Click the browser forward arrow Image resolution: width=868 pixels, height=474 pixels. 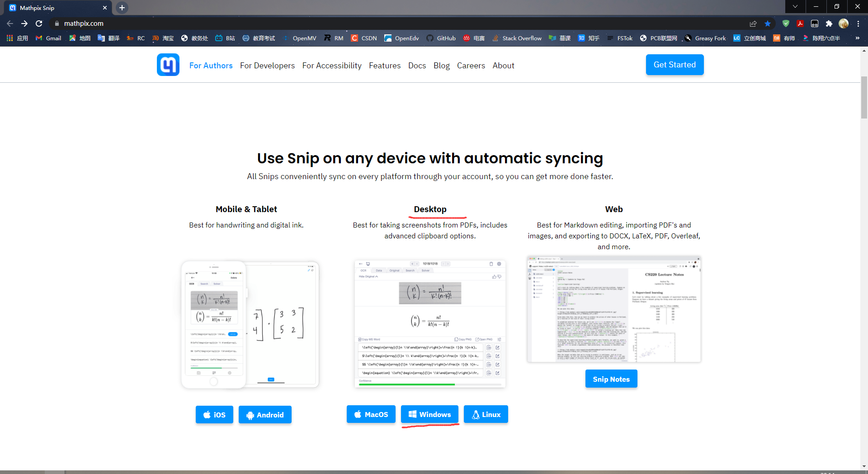24,24
